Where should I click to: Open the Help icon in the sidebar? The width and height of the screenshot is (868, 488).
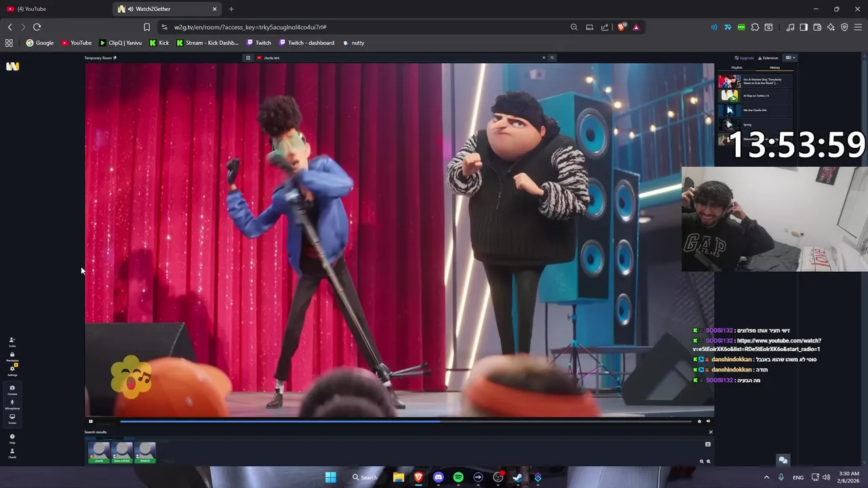[x=12, y=439]
